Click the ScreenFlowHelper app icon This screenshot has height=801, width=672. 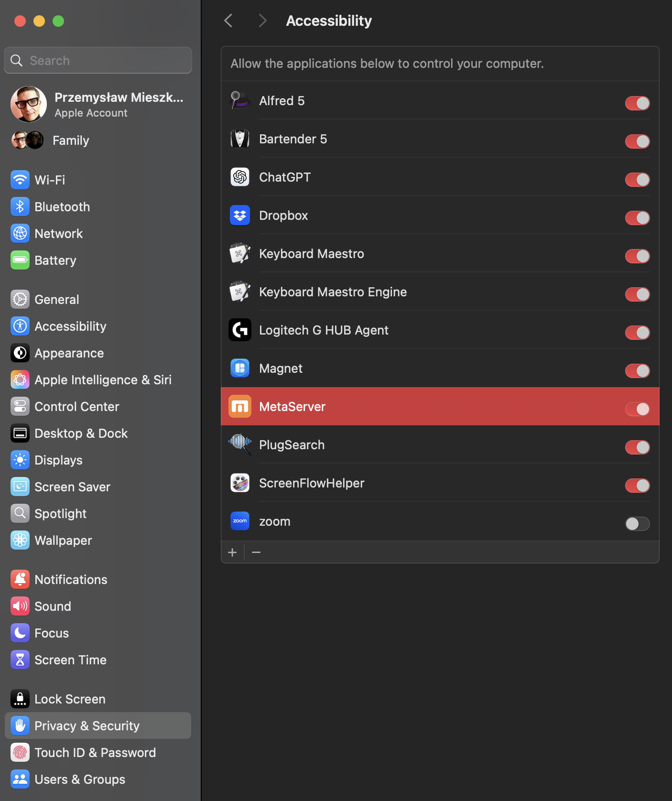pyautogui.click(x=239, y=483)
